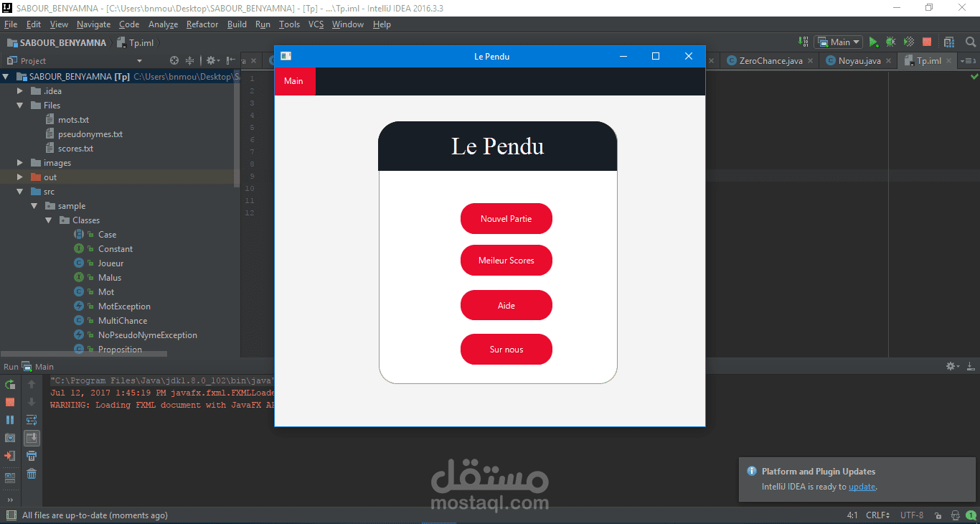Collapse the Classes package
980x524 pixels.
tap(49, 220)
